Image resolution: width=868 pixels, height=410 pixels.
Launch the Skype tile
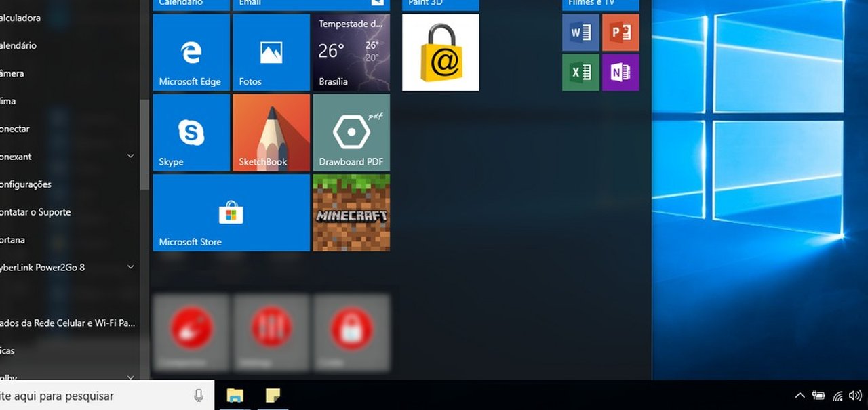pos(191,132)
